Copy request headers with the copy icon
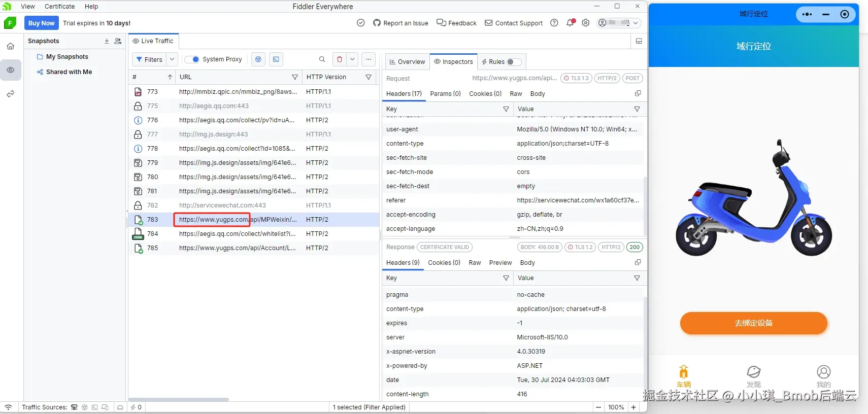 tap(638, 93)
